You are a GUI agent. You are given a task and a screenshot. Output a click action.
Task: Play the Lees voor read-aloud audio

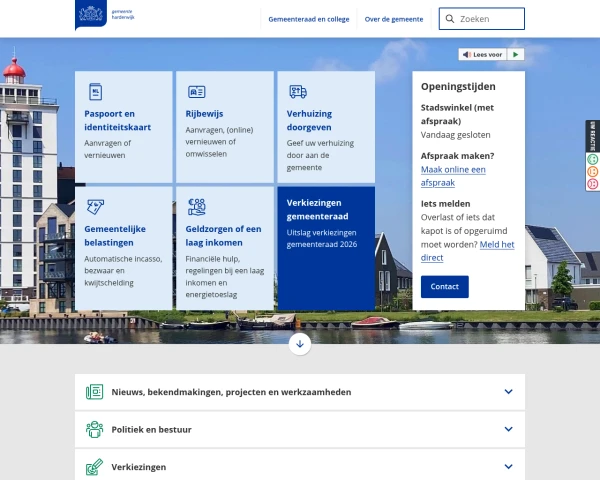click(515, 55)
